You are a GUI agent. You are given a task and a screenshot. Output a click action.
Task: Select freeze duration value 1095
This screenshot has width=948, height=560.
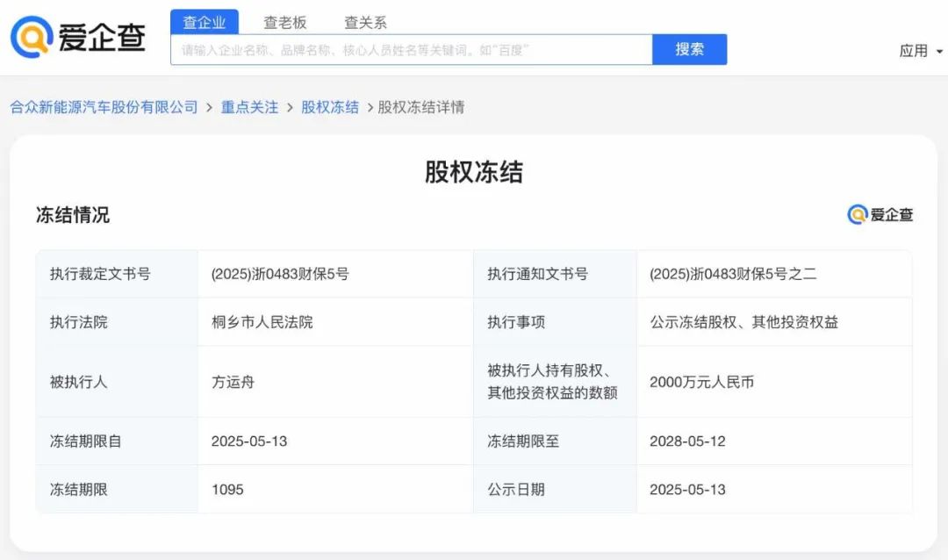[227, 490]
